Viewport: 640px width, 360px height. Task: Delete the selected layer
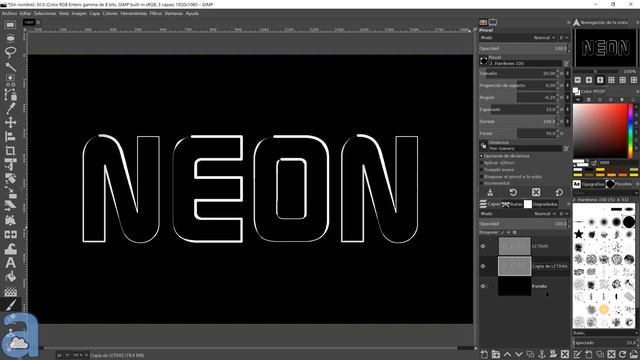coord(564,354)
